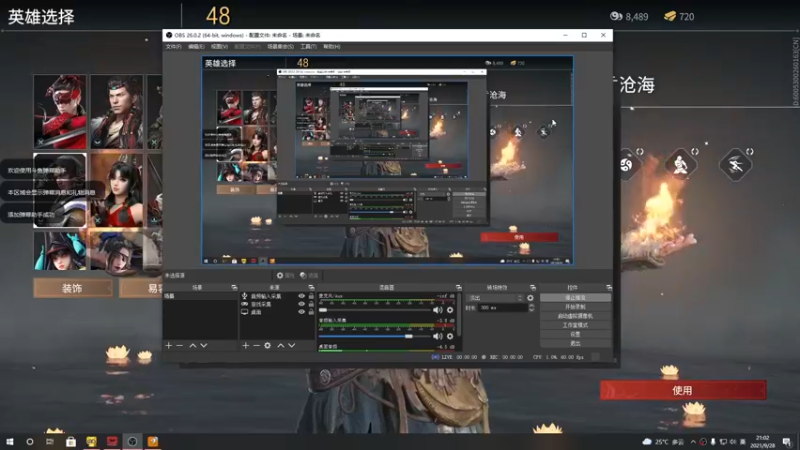Open the 工具(T) menu

click(x=308, y=46)
